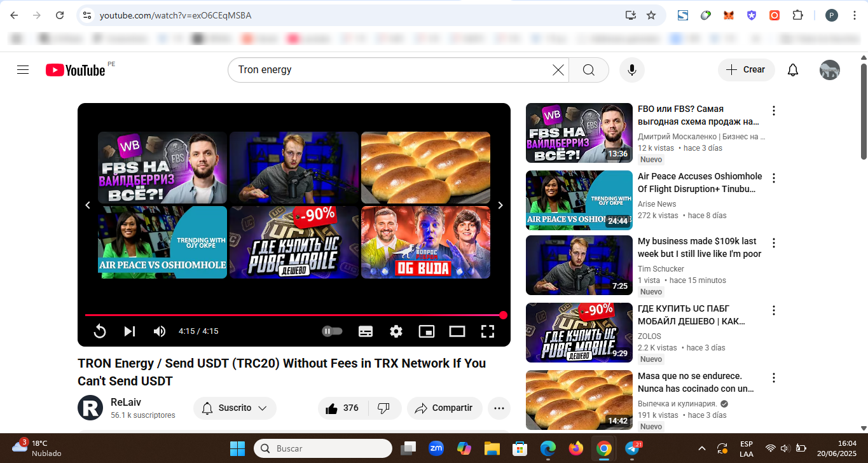Screen dimensions: 868x463
Task: Dislike the video
Action: tap(383, 408)
